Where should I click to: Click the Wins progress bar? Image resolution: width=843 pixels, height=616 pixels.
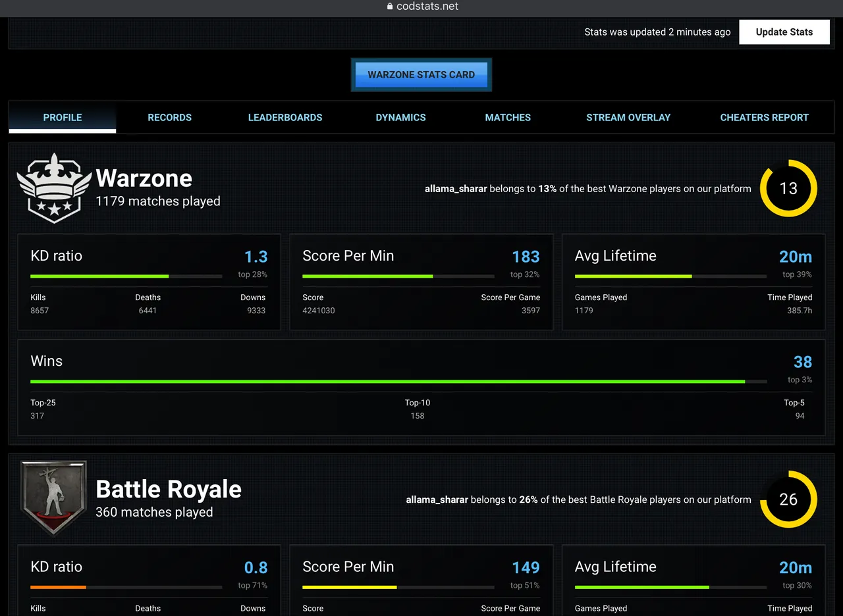click(x=398, y=381)
